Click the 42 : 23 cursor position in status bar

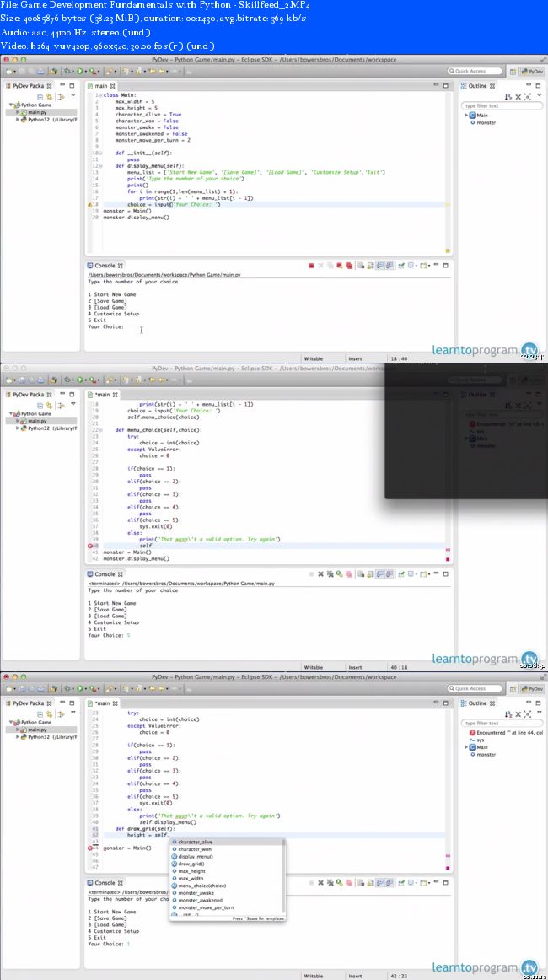coord(397,976)
